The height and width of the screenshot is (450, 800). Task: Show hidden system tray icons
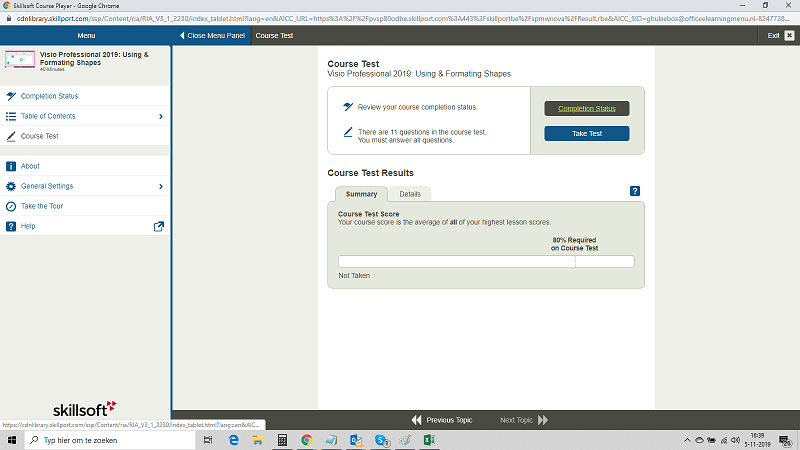[x=687, y=440]
